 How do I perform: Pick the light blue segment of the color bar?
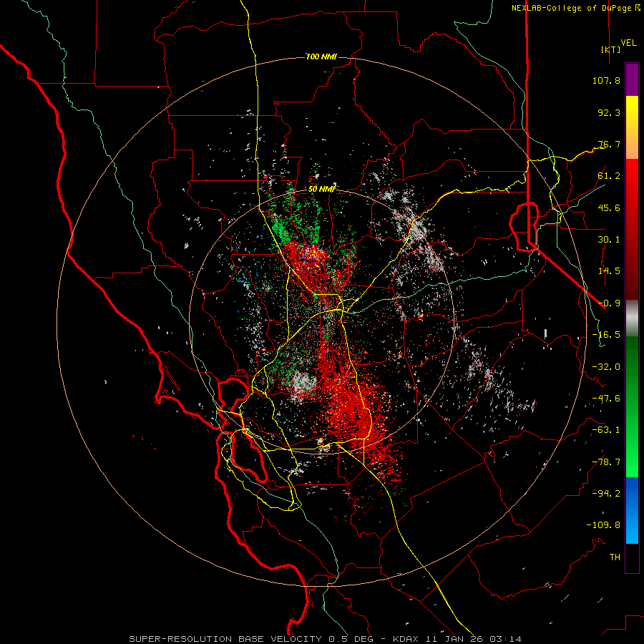[632, 528]
